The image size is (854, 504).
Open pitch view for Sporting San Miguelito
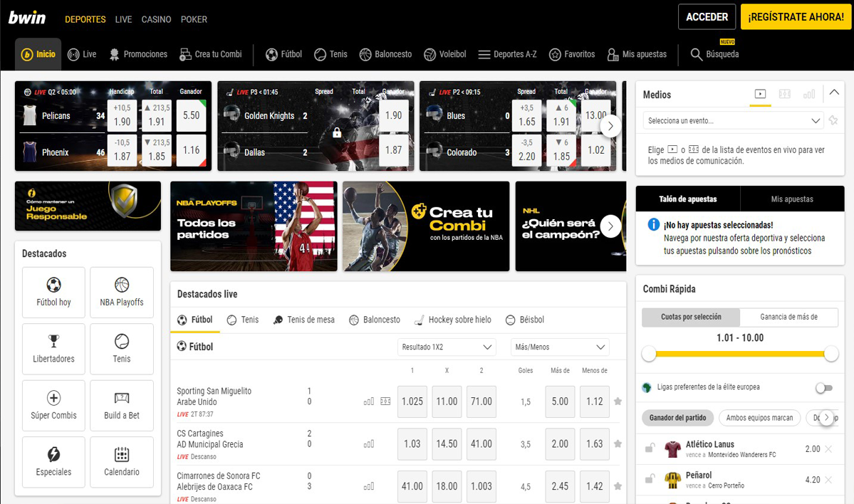[x=385, y=401]
